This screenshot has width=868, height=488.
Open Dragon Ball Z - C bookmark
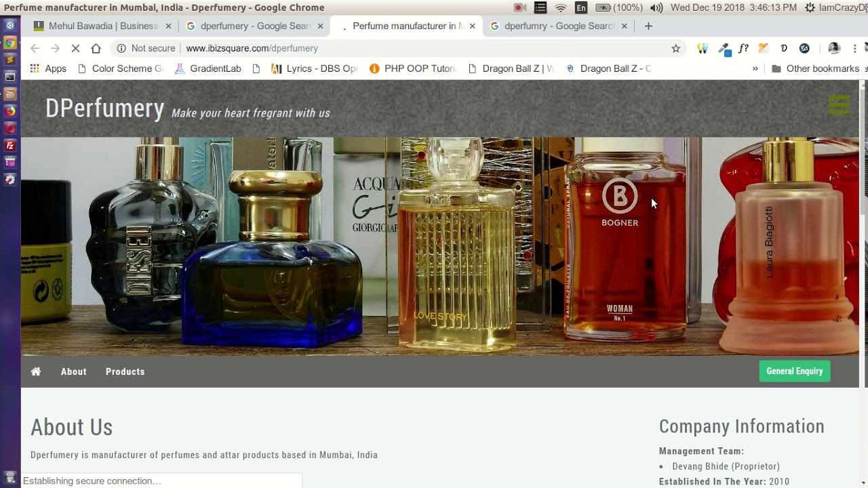pyautogui.click(x=608, y=68)
